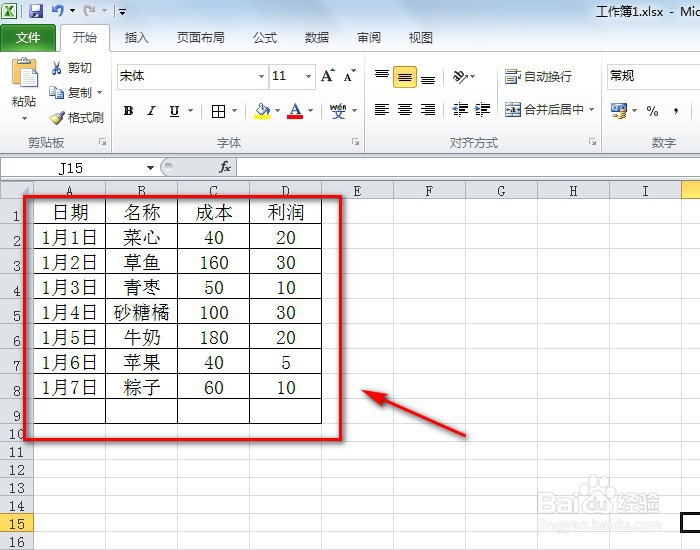Toggle right text alignment
The height and width of the screenshot is (550, 700).
(x=428, y=109)
